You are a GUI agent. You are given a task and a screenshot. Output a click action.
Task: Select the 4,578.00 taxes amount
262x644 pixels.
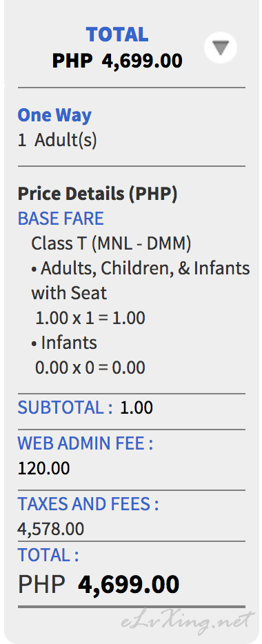(x=51, y=529)
